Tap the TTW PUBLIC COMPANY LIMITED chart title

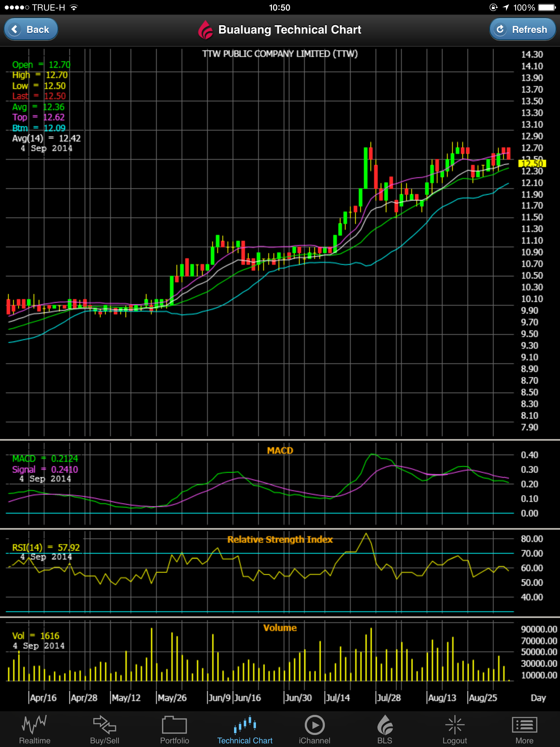pos(280,54)
